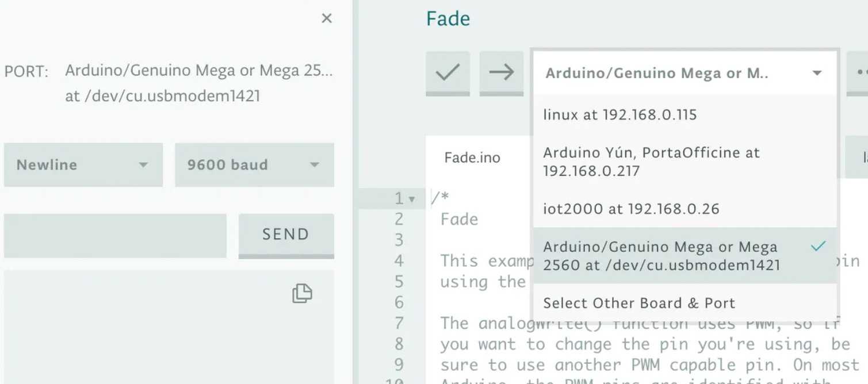Screen dimensions: 868x384
Task: Open the 9600 baud rate dropdown
Action: 254,165
